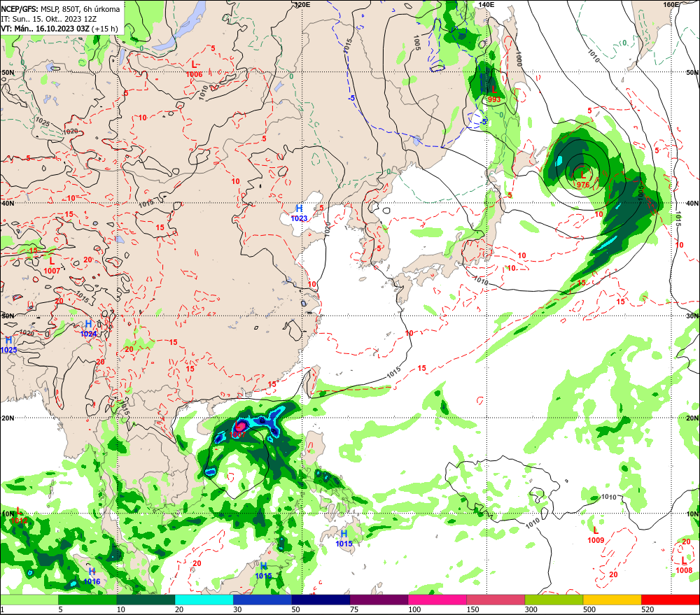Click the IT initialization time line
The image size is (700, 615).
[49, 19]
